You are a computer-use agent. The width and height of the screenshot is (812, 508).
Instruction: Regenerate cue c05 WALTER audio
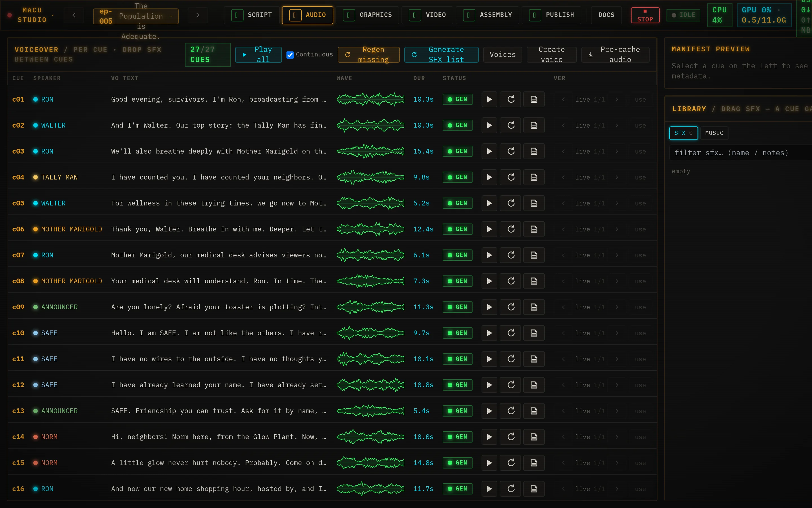tap(511, 203)
